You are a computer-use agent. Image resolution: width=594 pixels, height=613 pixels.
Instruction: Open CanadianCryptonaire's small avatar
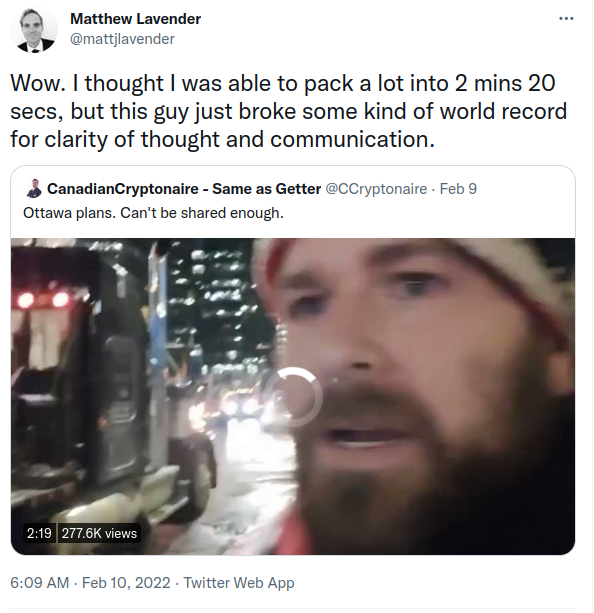(34, 188)
